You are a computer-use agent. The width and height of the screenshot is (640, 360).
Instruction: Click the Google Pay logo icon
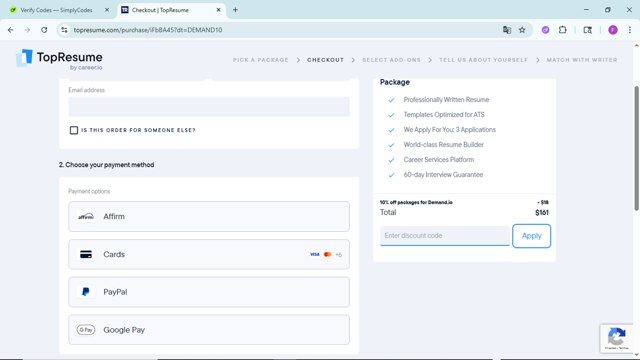coord(86,330)
